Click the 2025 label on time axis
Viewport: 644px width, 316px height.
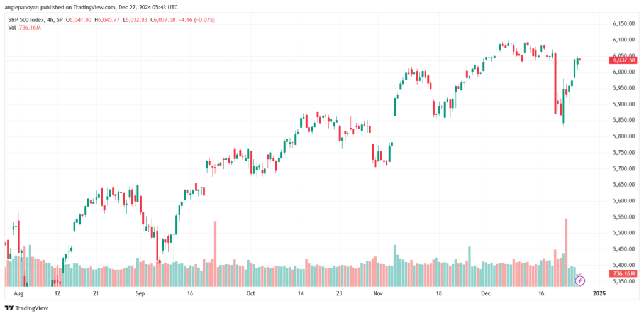[598, 293]
